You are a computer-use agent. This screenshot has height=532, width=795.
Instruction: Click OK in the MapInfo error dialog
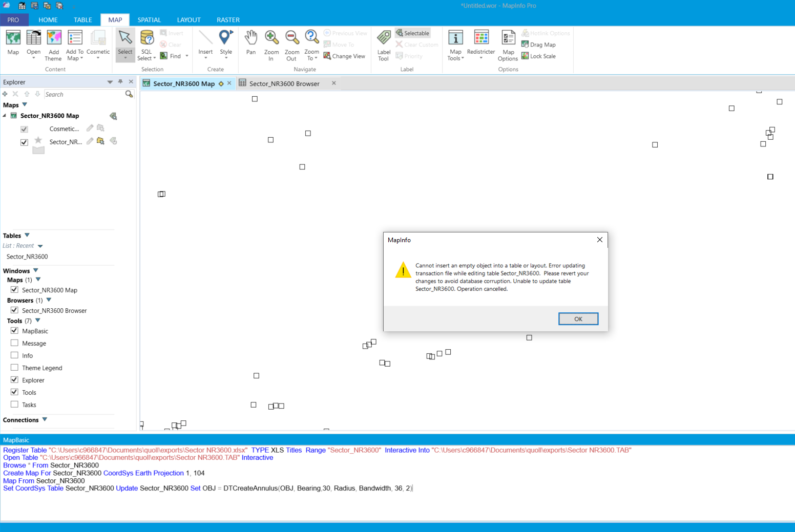click(x=578, y=319)
